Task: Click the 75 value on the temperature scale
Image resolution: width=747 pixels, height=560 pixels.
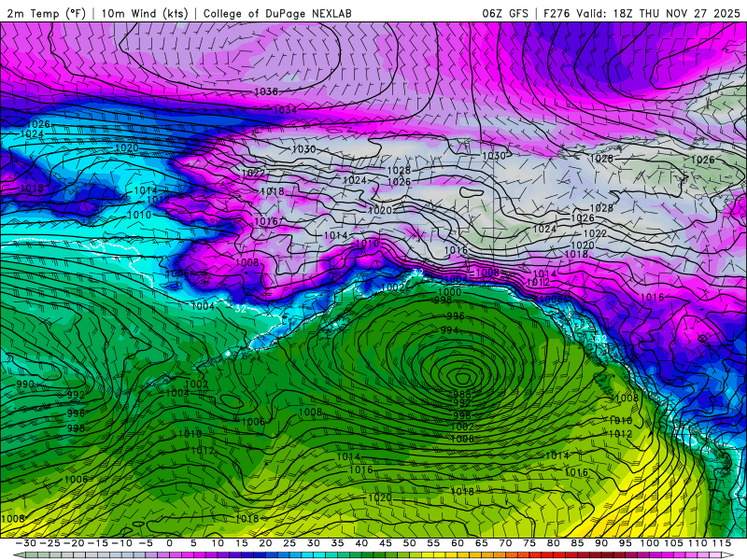Action: (529, 543)
